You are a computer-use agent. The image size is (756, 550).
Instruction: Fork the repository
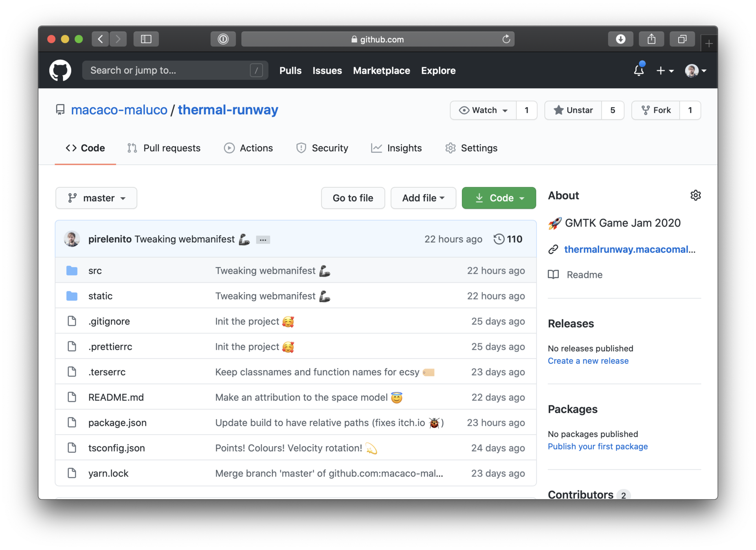pos(656,110)
